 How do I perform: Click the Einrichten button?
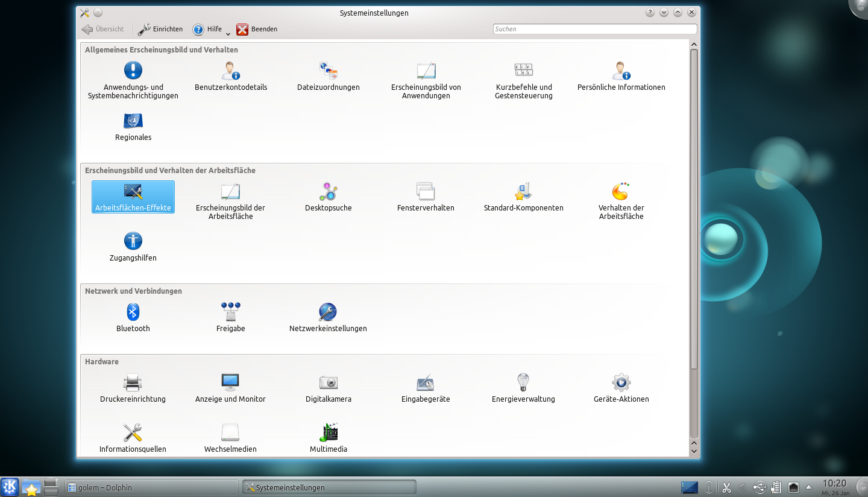[x=160, y=29]
